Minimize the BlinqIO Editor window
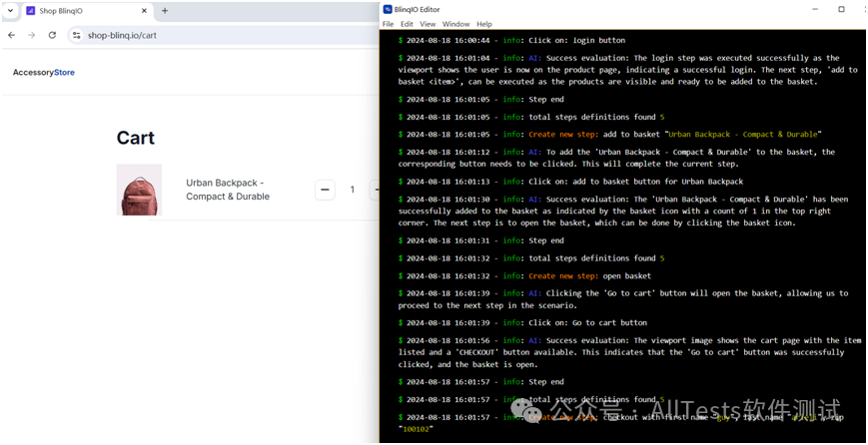Screen dimensions: 868x445 (815, 9)
